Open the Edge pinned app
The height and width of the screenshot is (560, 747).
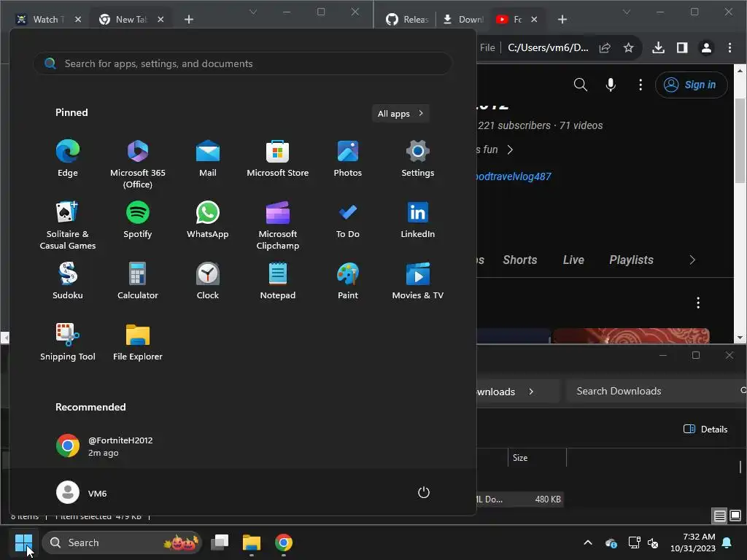point(68,158)
